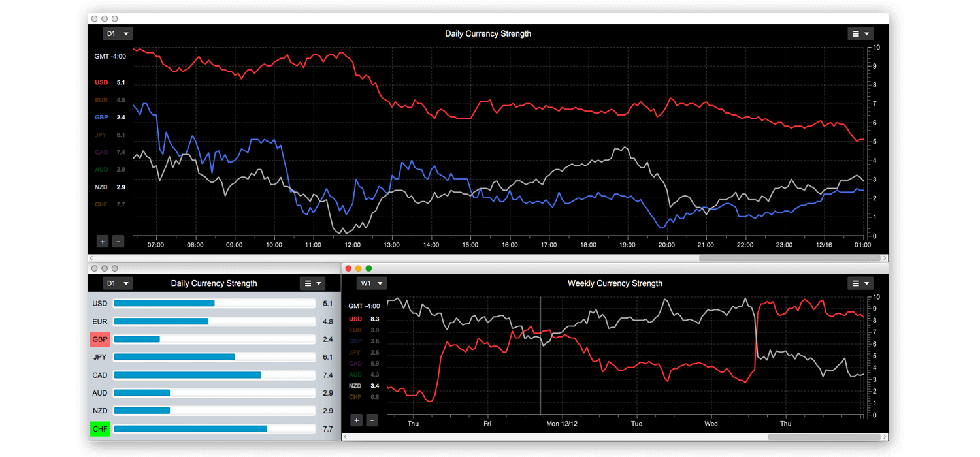This screenshot has width=980, height=457.
Task: Click the plus zoom icon on the daily chart
Action: pyautogui.click(x=103, y=241)
